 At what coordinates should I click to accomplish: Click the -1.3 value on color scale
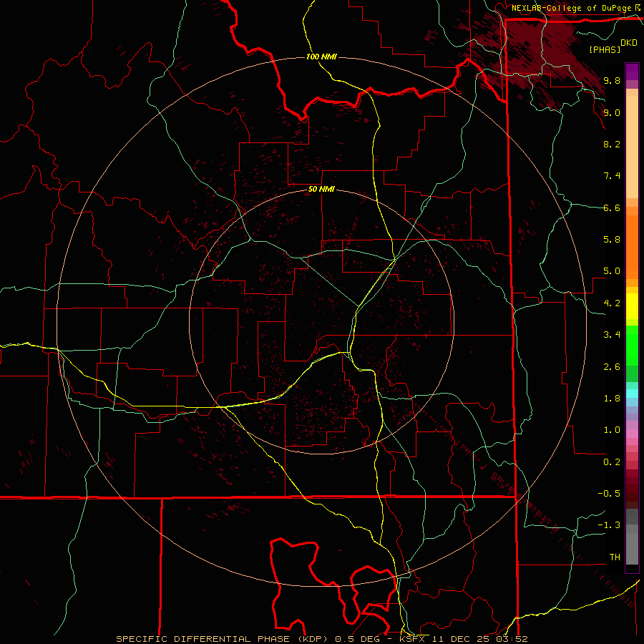point(609,525)
